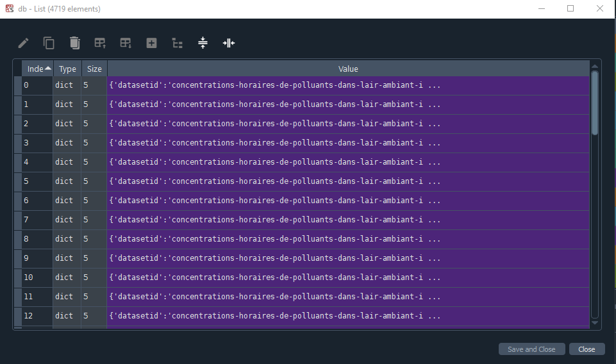Select the index cell showing 8
This screenshot has width=616, height=364.
click(x=37, y=239)
